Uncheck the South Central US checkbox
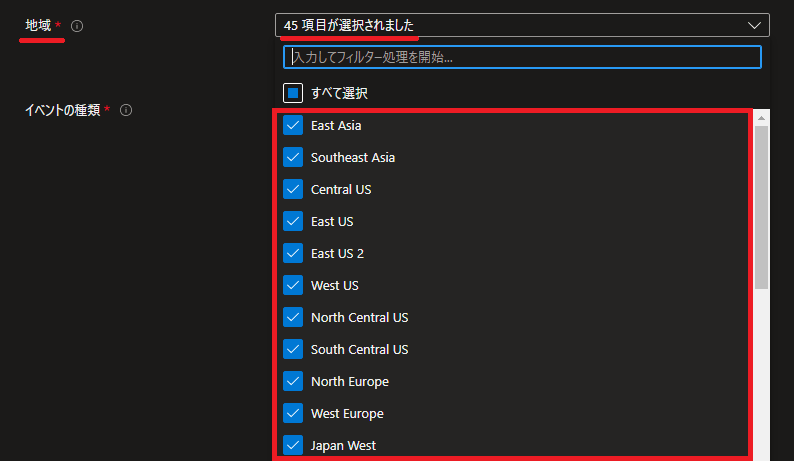Viewport: 794px width, 461px height. click(293, 349)
